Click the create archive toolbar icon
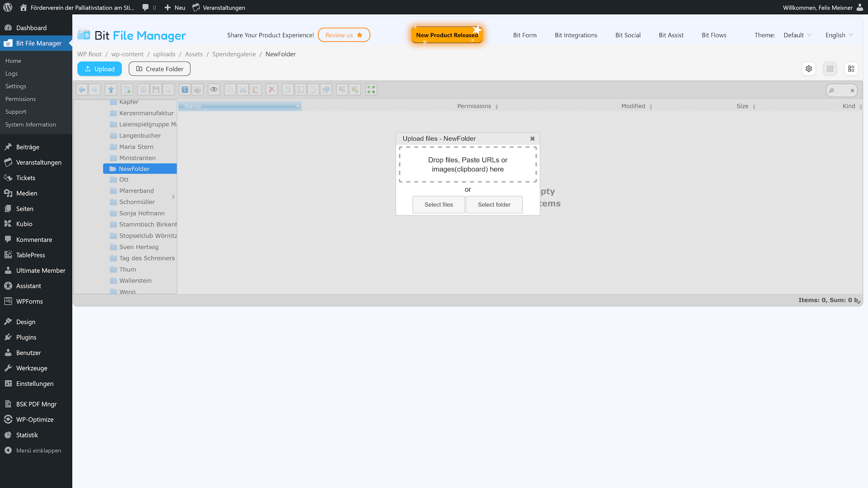This screenshot has width=868, height=488. [355, 89]
